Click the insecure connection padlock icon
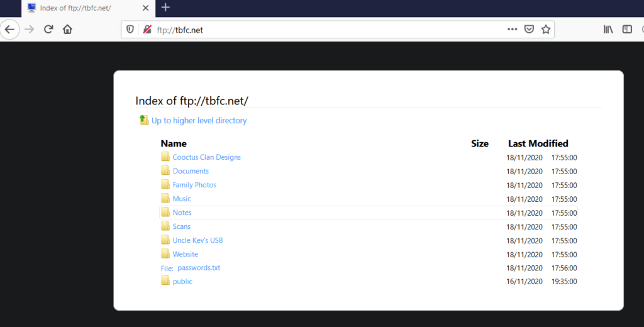 pos(147,30)
